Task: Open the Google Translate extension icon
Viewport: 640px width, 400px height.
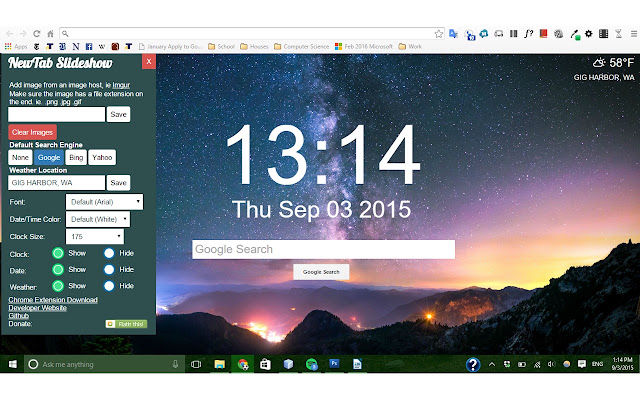Action: [x=453, y=34]
